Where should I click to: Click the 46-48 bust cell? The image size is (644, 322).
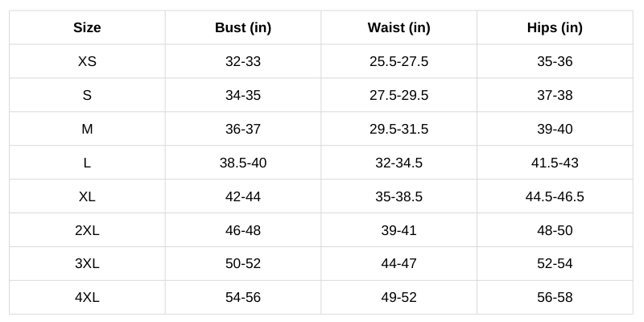(x=243, y=231)
